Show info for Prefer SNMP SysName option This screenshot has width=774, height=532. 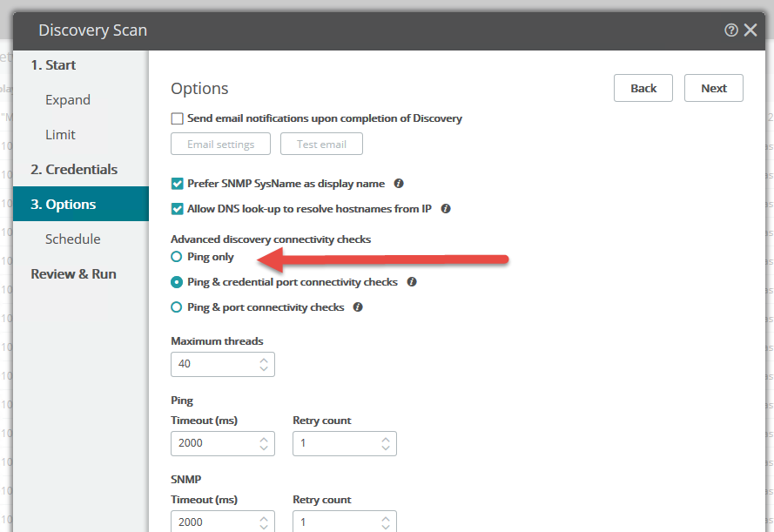click(x=399, y=184)
